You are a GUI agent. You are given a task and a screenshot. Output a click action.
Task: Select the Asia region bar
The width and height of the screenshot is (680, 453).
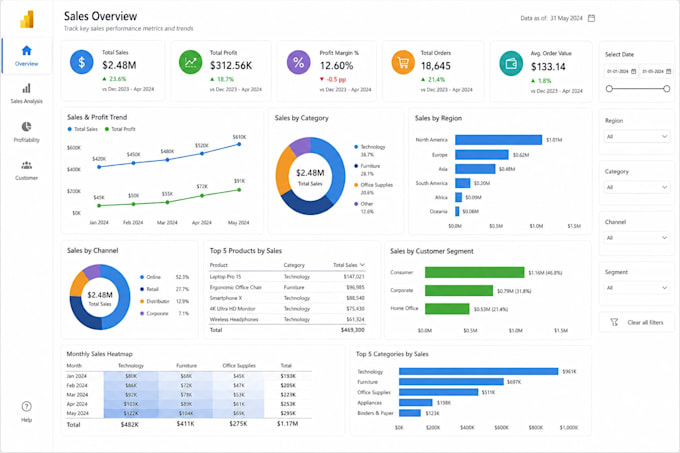point(475,169)
